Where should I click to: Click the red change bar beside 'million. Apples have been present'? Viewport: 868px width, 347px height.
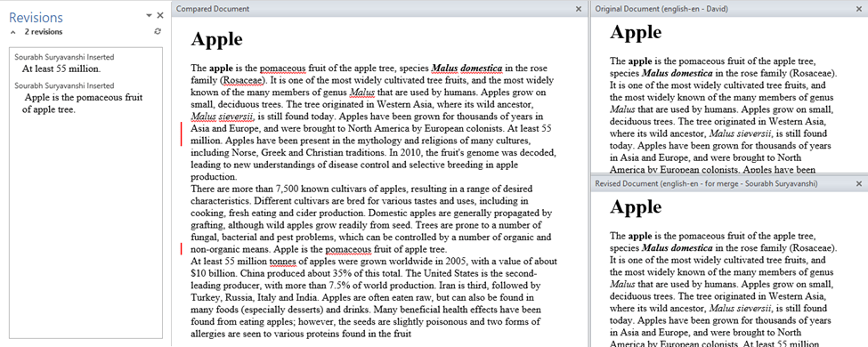point(181,134)
